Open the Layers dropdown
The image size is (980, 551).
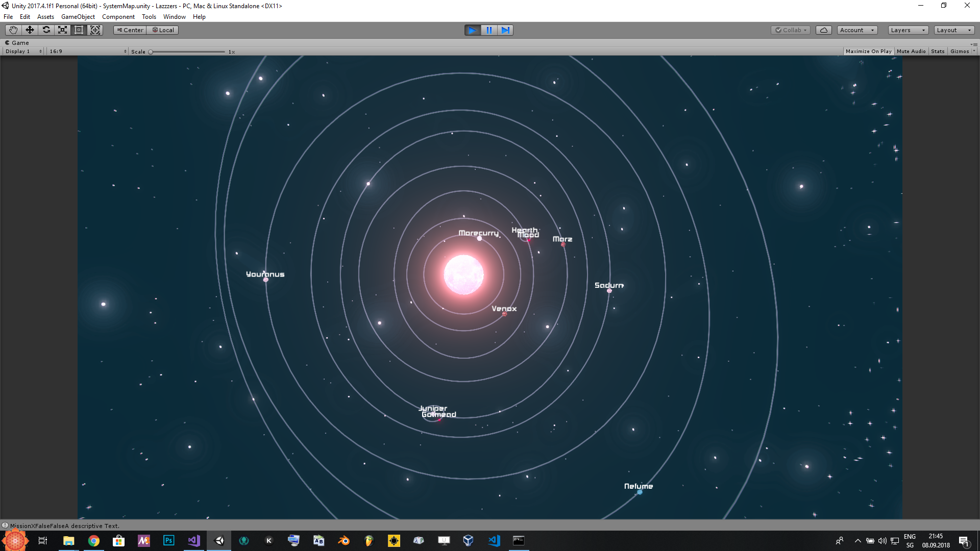(908, 30)
